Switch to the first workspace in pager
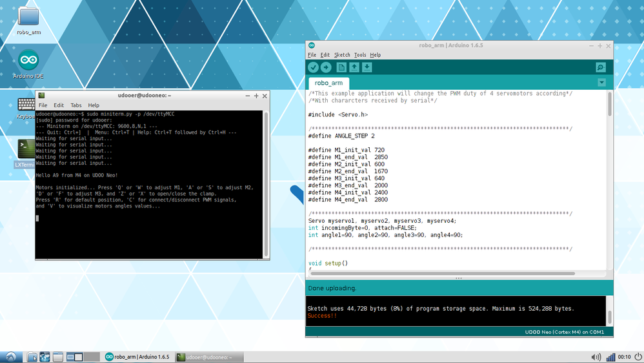 point(75,357)
